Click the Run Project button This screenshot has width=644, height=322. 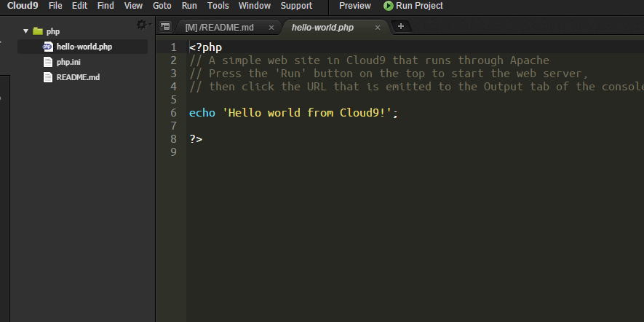[413, 6]
